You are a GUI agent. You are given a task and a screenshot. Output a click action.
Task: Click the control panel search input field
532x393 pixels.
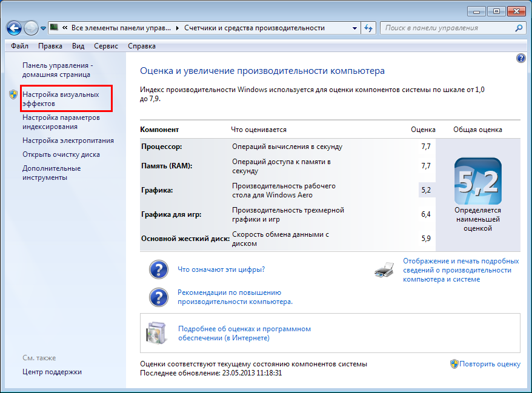[x=445, y=28]
